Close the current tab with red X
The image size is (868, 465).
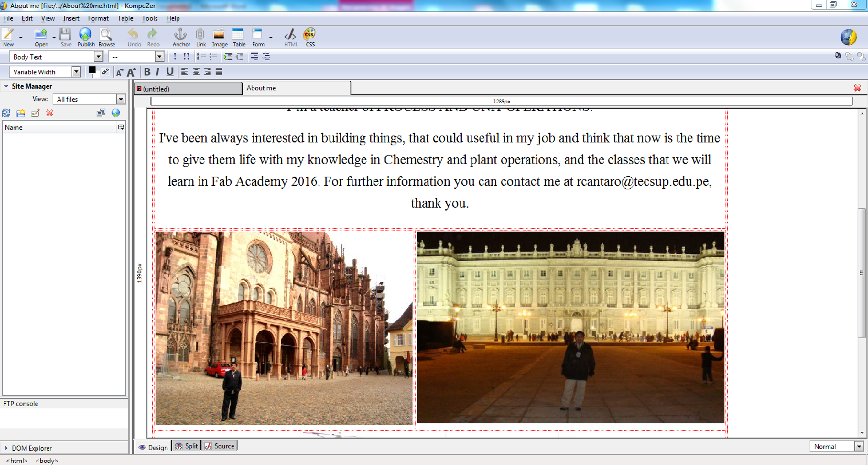coord(857,88)
